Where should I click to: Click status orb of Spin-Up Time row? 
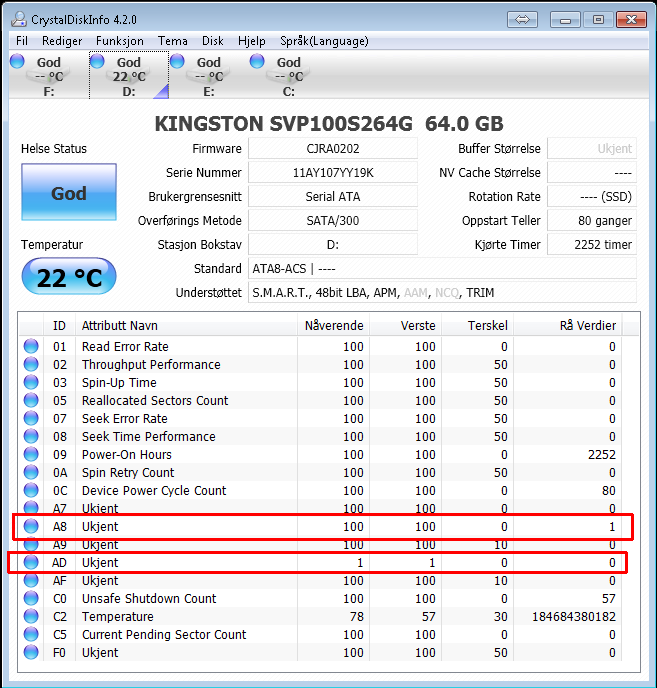[x=31, y=382]
